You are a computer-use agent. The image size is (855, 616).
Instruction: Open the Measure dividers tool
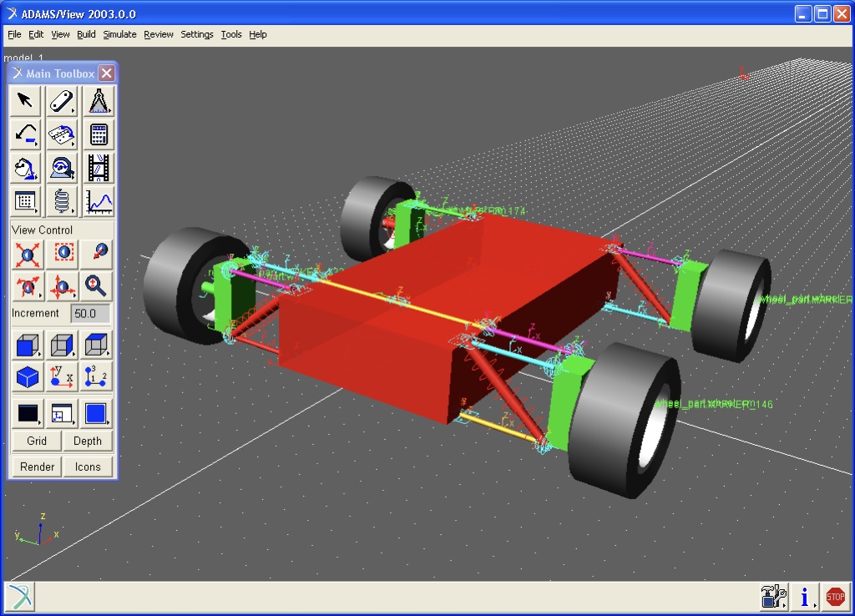(x=99, y=101)
